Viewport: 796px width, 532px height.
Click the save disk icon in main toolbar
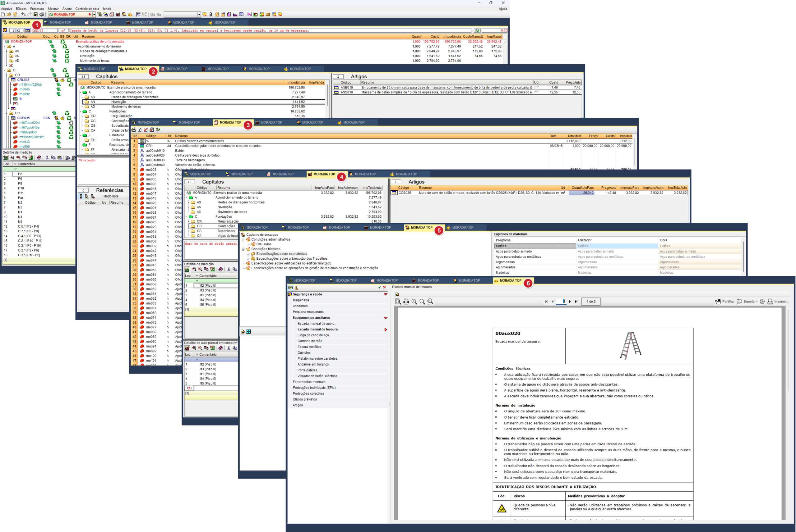(35, 14)
